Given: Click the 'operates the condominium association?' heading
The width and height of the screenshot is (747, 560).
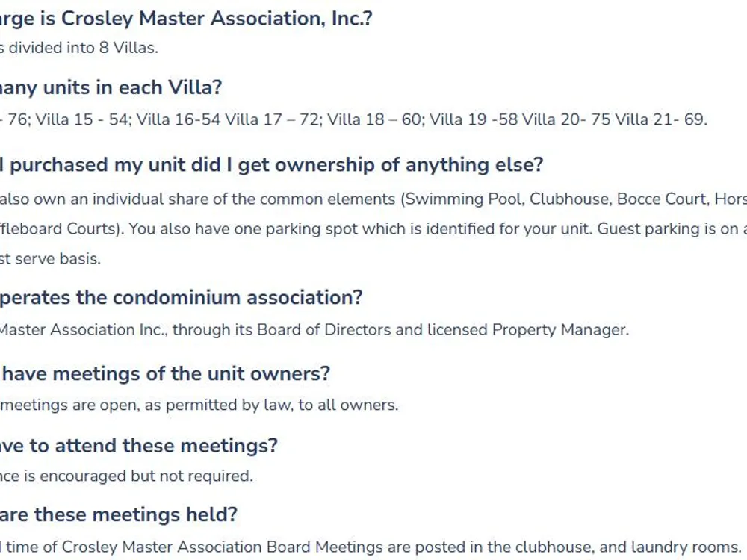Looking at the screenshot, I should (181, 298).
